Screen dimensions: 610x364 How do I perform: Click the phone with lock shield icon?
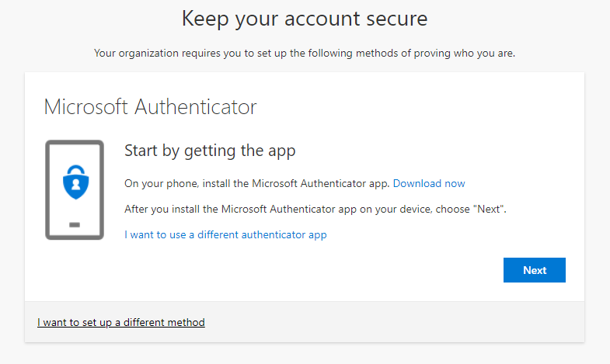pyautogui.click(x=75, y=190)
